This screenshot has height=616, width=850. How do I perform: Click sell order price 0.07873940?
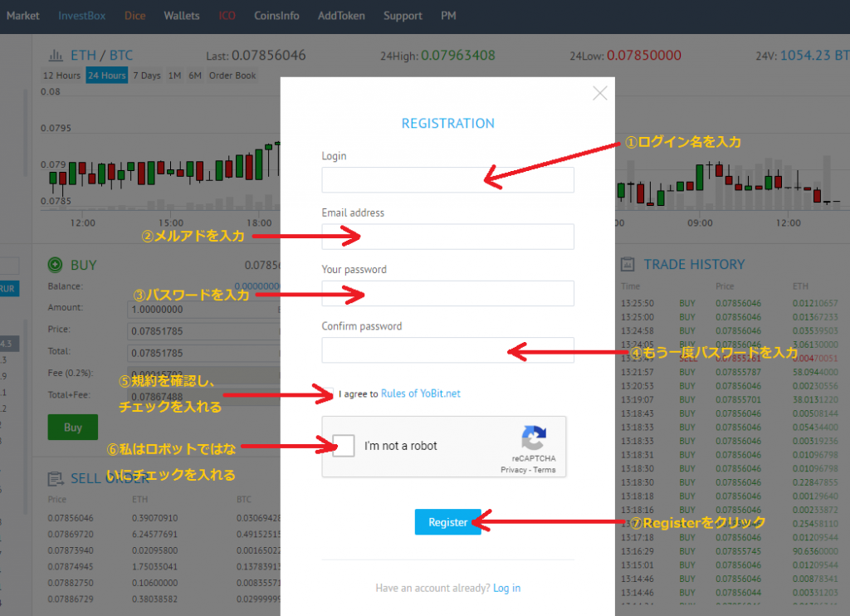pyautogui.click(x=71, y=550)
